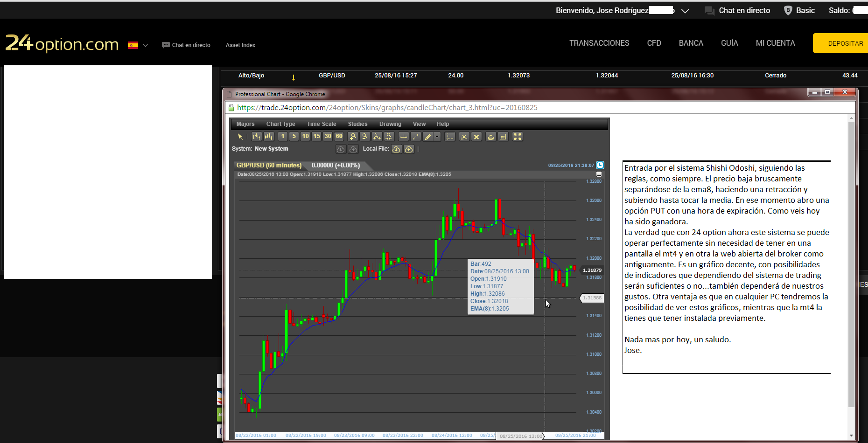Click the delete selected drawing icon

point(464,137)
